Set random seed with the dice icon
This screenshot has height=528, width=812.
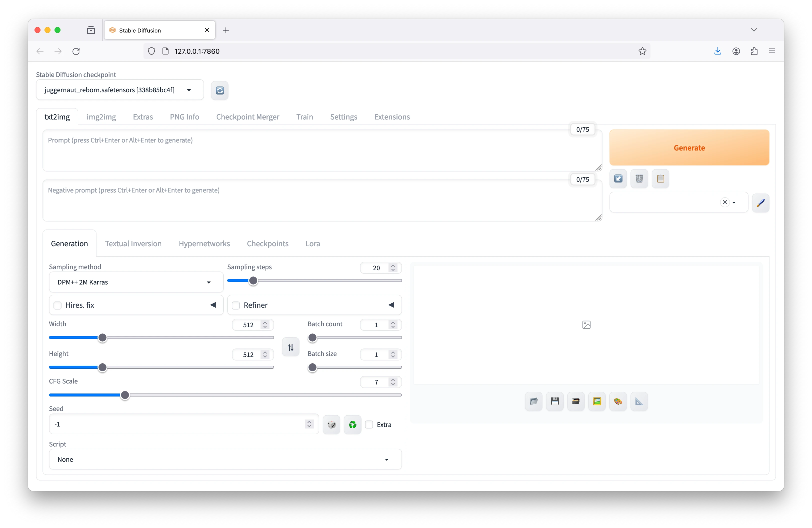point(331,424)
